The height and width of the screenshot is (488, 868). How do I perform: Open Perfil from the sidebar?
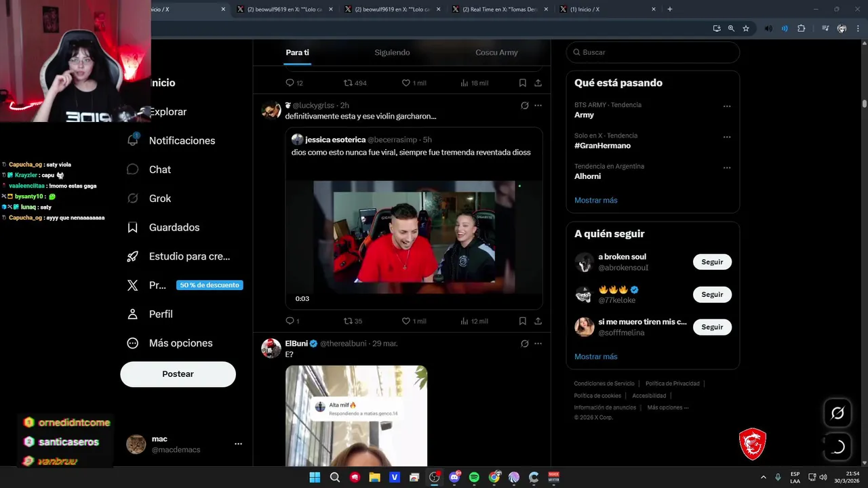[x=161, y=314]
